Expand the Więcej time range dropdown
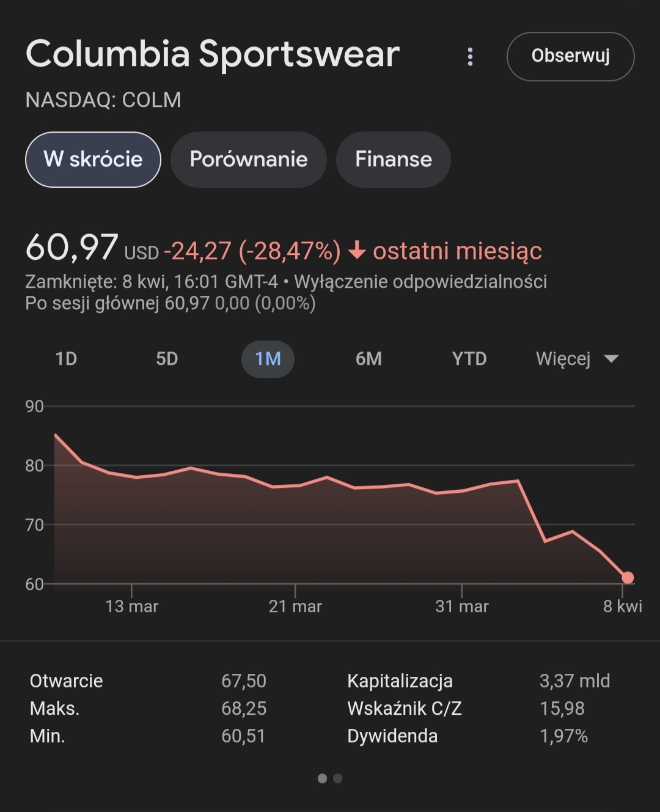The height and width of the screenshot is (812, 660). click(x=577, y=359)
